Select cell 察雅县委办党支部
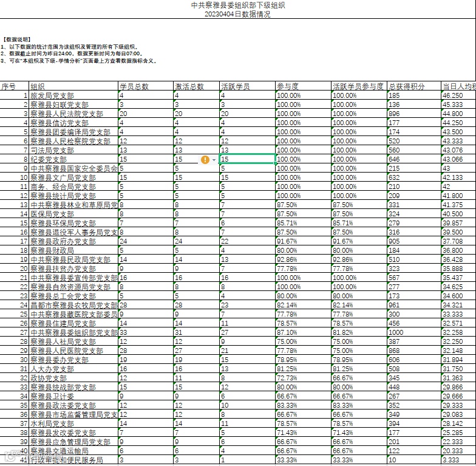The width and height of the screenshot is (476, 466). (x=73, y=360)
